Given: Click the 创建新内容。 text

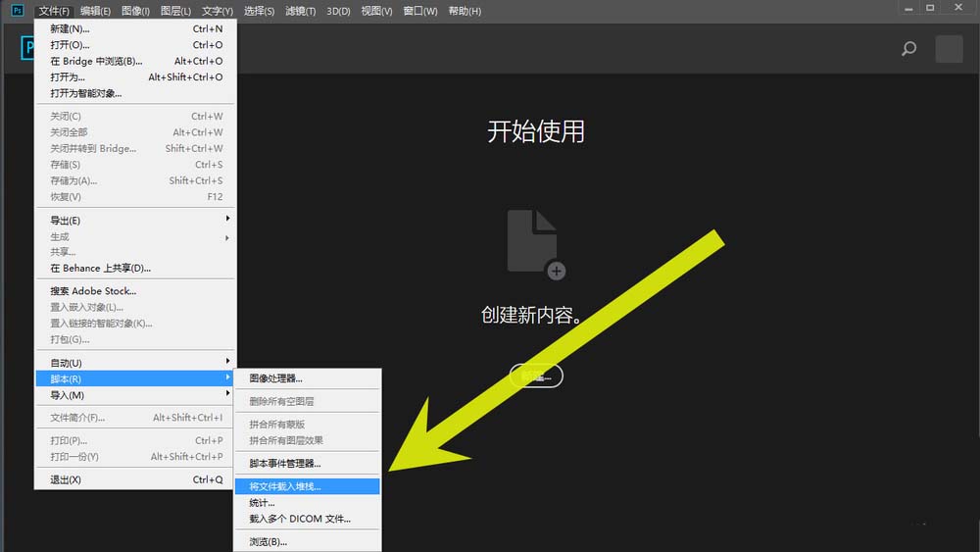Looking at the screenshot, I should [x=531, y=315].
